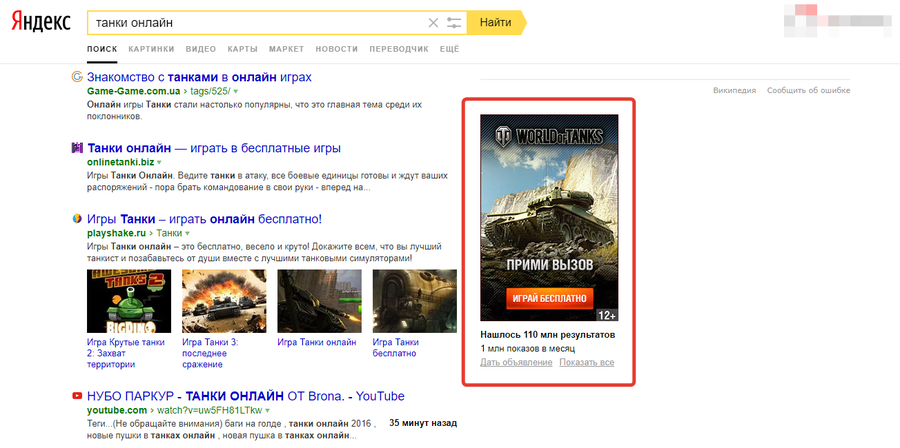Click the Найти search button
This screenshot has width=900, height=448.
pyautogui.click(x=496, y=23)
